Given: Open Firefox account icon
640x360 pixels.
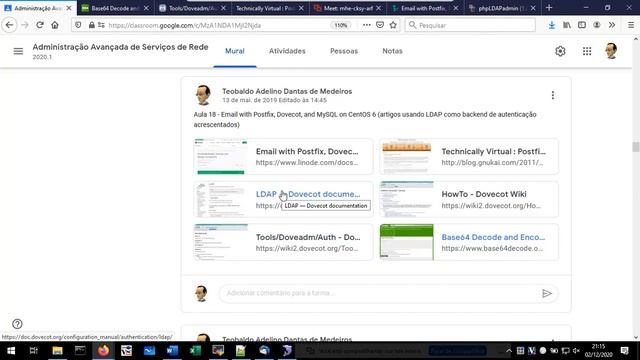Looking at the screenshot, I should pyautogui.click(x=597, y=25).
